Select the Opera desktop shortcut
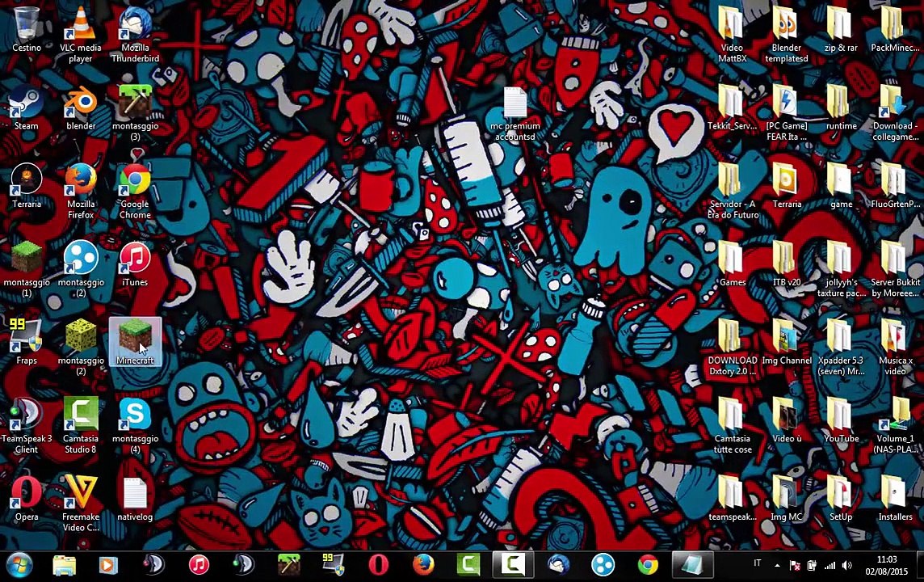The height and width of the screenshot is (582, 924). click(x=27, y=499)
